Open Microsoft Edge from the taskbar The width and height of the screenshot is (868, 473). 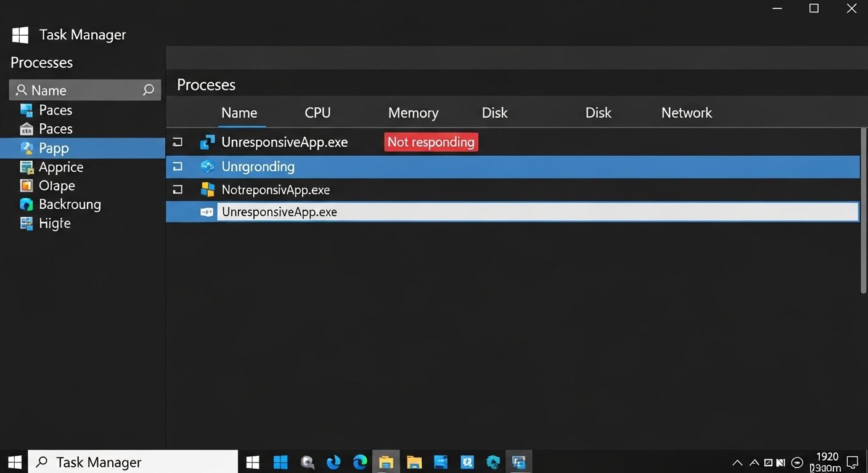pyautogui.click(x=360, y=461)
